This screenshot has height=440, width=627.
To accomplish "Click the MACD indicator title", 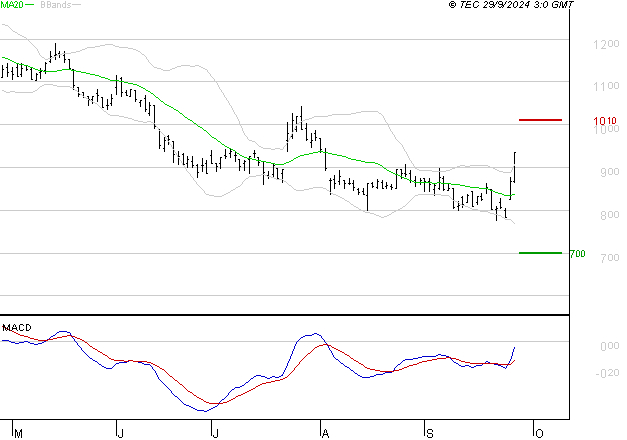I will coord(17,328).
